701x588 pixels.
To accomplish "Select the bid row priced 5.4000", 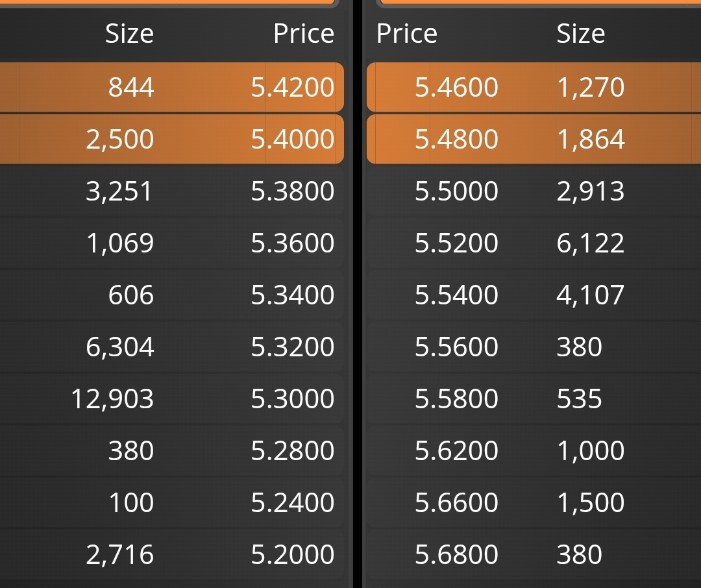I will tap(171, 139).
